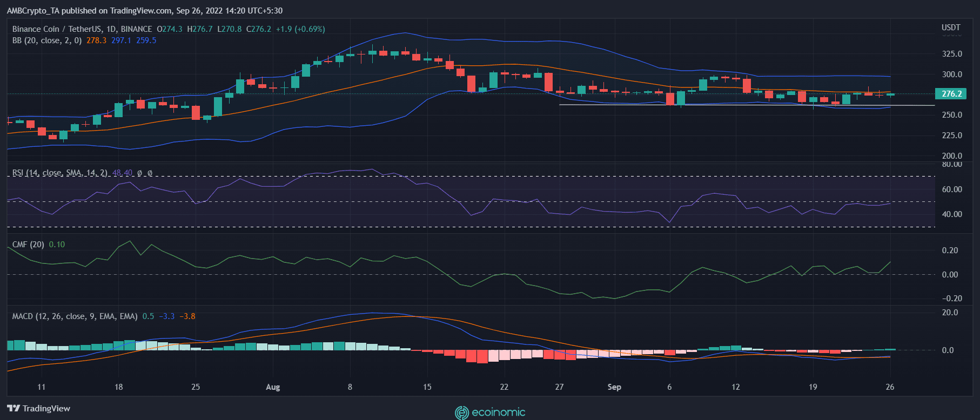Click the current price label 276.2
This screenshot has height=420, width=980.
point(951,94)
